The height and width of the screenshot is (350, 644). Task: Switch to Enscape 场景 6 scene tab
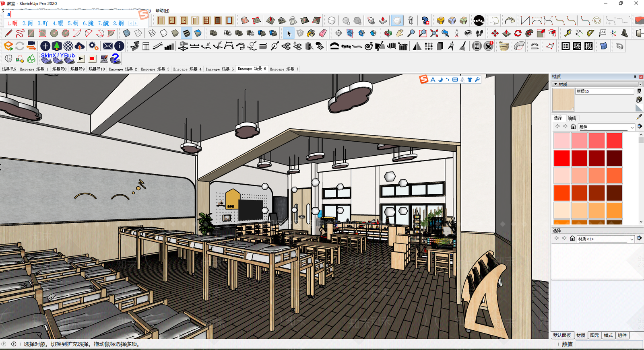click(x=252, y=69)
